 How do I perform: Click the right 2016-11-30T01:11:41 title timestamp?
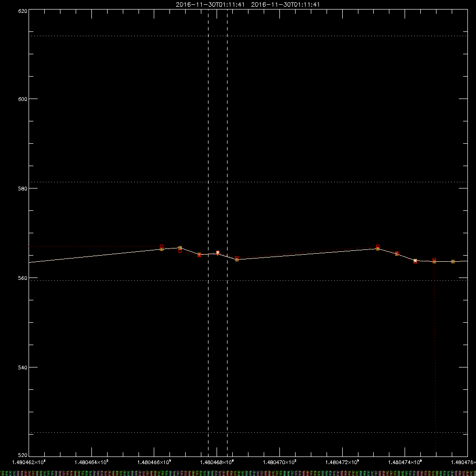pos(285,5)
